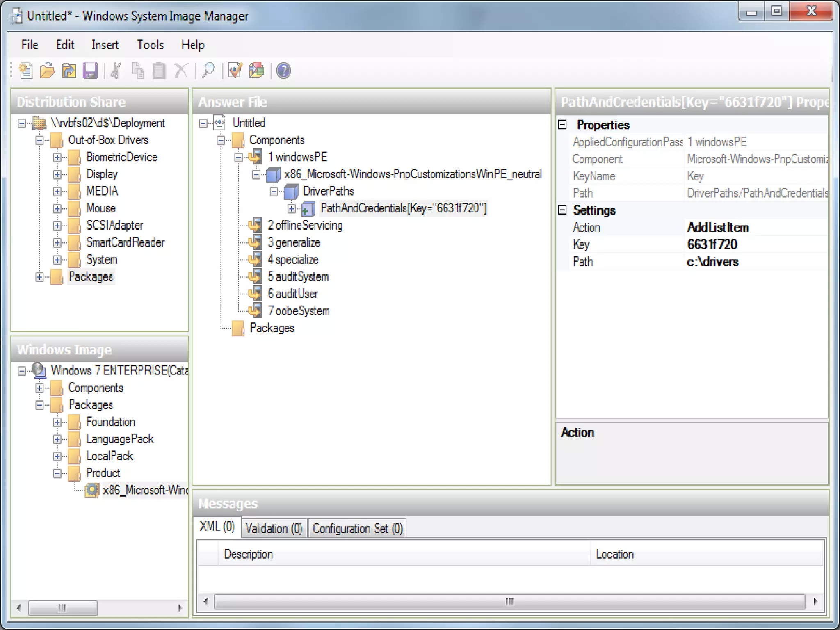Collapse the Settings section in Properties
This screenshot has height=630, width=840.
click(562, 210)
